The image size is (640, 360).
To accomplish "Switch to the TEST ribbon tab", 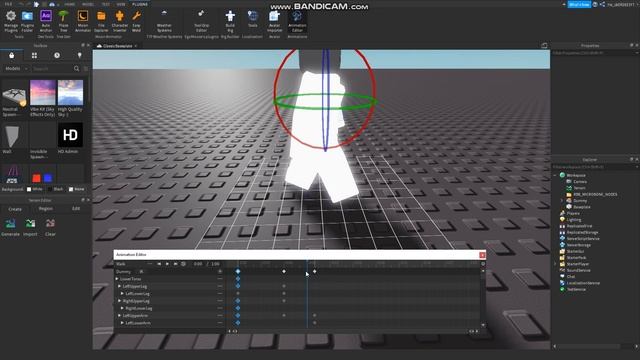I will point(106,4).
